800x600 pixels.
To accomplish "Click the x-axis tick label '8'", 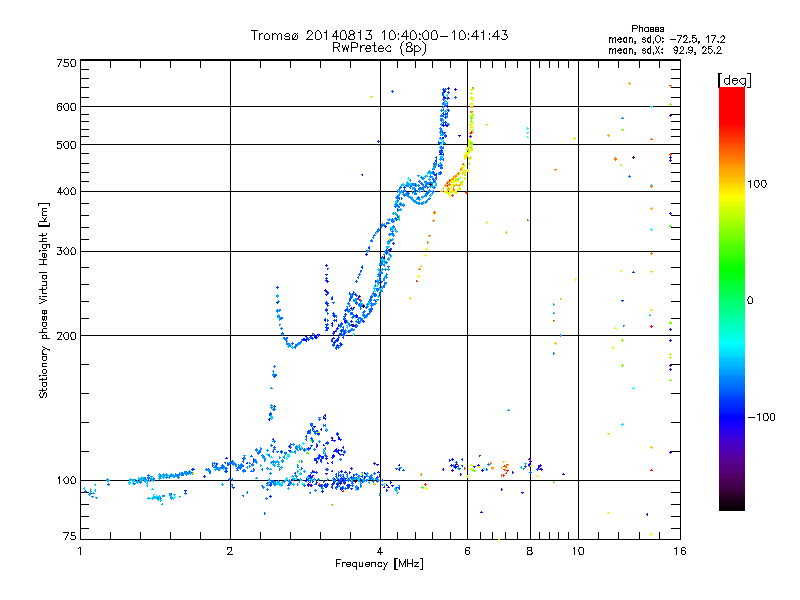I will pyautogui.click(x=530, y=551).
